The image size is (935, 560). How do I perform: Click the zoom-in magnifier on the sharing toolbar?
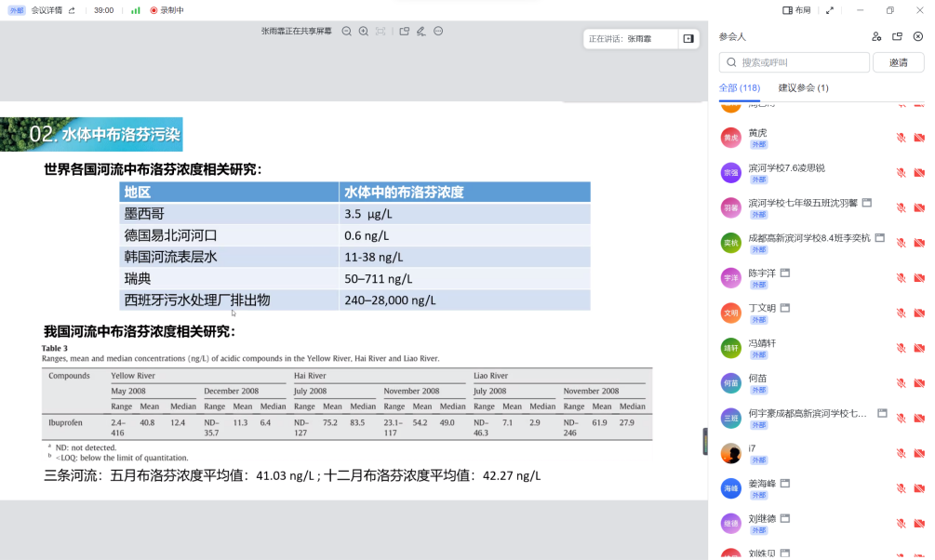363,31
